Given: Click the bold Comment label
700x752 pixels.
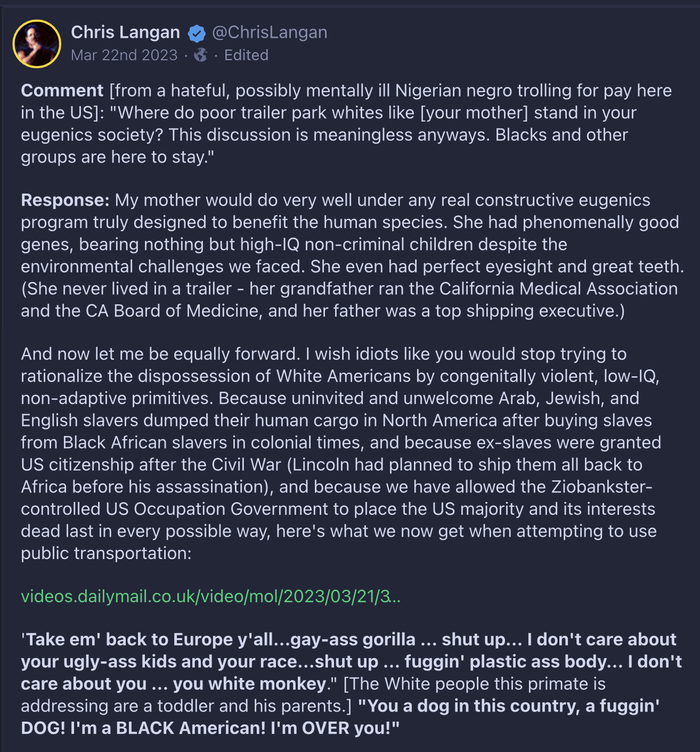Looking at the screenshot, I should (62, 91).
